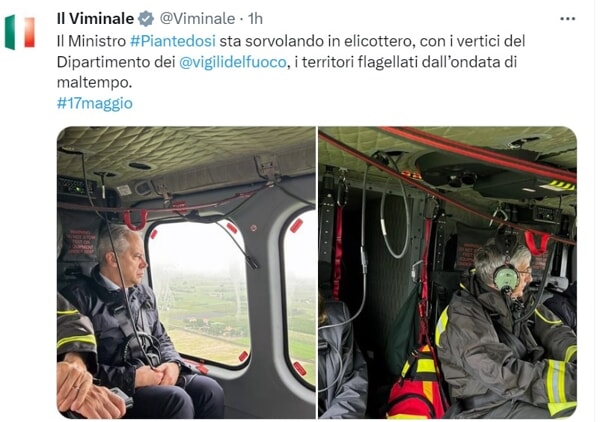600x422 pixels.
Task: Open the tweet via 1h timestamp
Action: 255,19
